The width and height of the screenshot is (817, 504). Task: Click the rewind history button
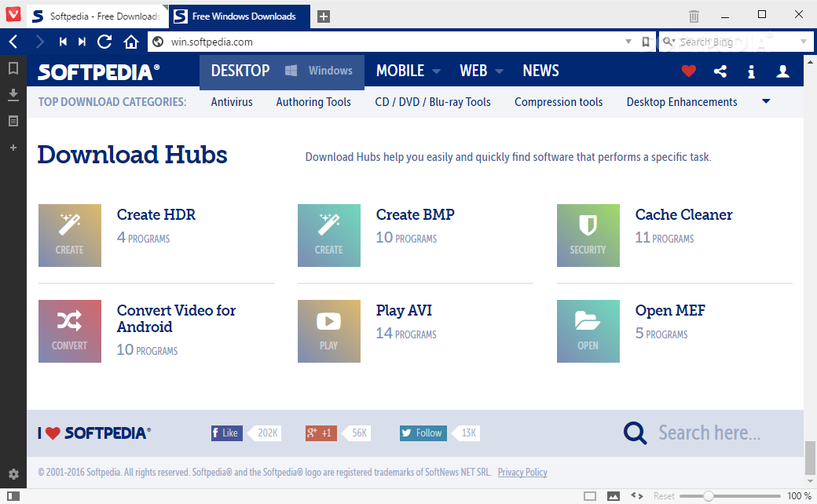pyautogui.click(x=63, y=42)
